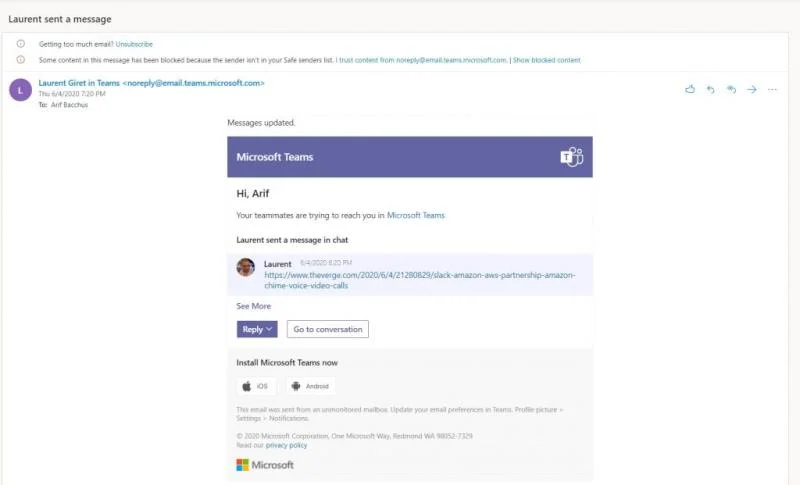Click the Unsubscribe link
Image resolution: width=800 pixels, height=485 pixels.
point(134,44)
